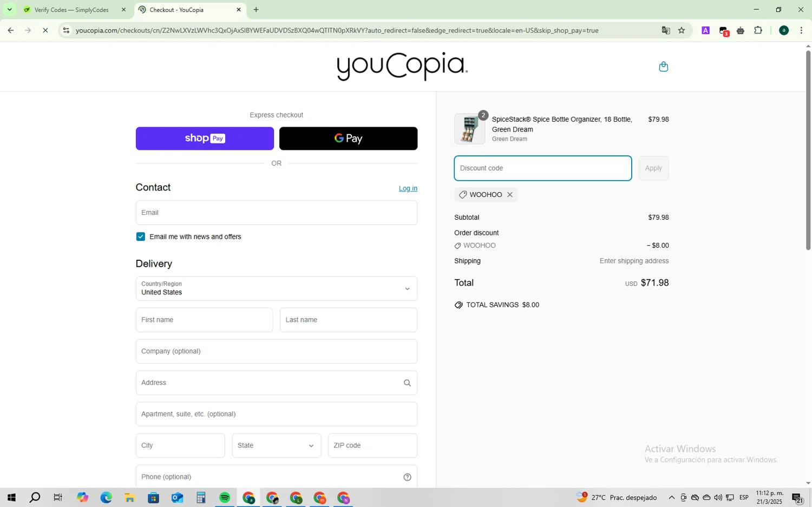Open Microsoft Store from the taskbar

click(153, 498)
